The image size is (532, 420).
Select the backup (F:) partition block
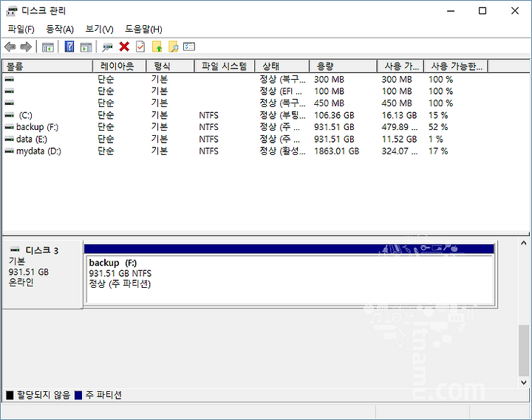[290, 279]
